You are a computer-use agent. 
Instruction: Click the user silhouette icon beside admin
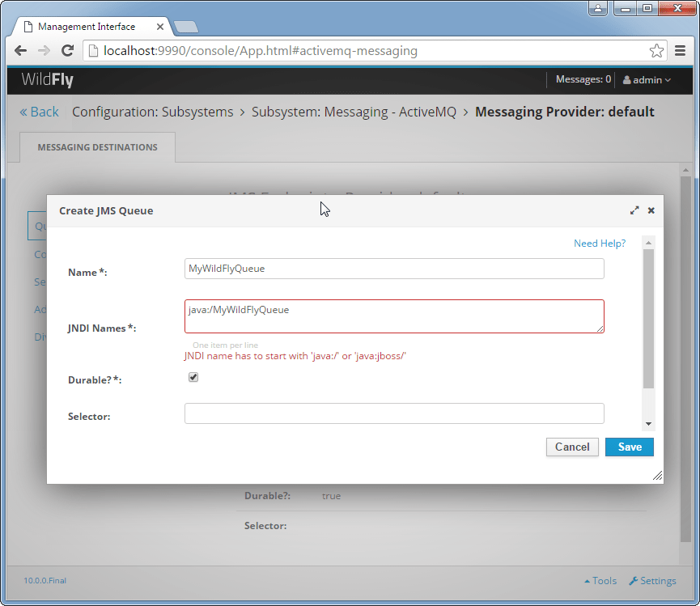pos(627,80)
